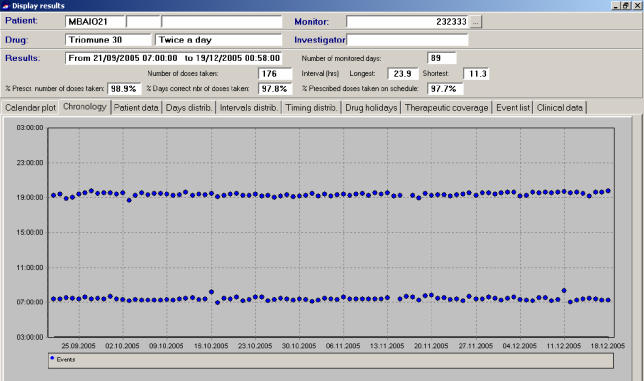Restore the Display results window
Viewport: 644px width, 381px height.
626,5
